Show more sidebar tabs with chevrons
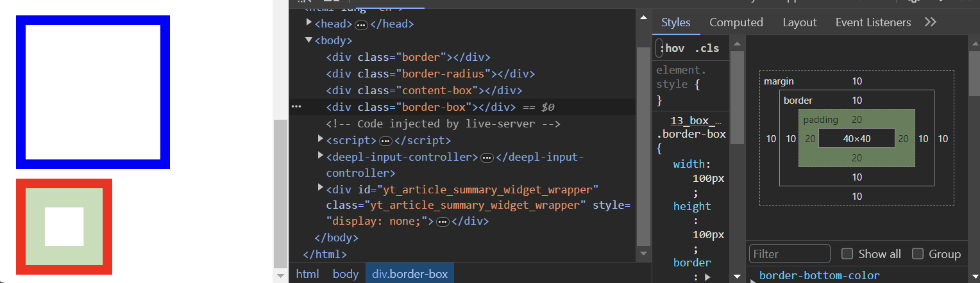This screenshot has height=283, width=980. click(930, 22)
